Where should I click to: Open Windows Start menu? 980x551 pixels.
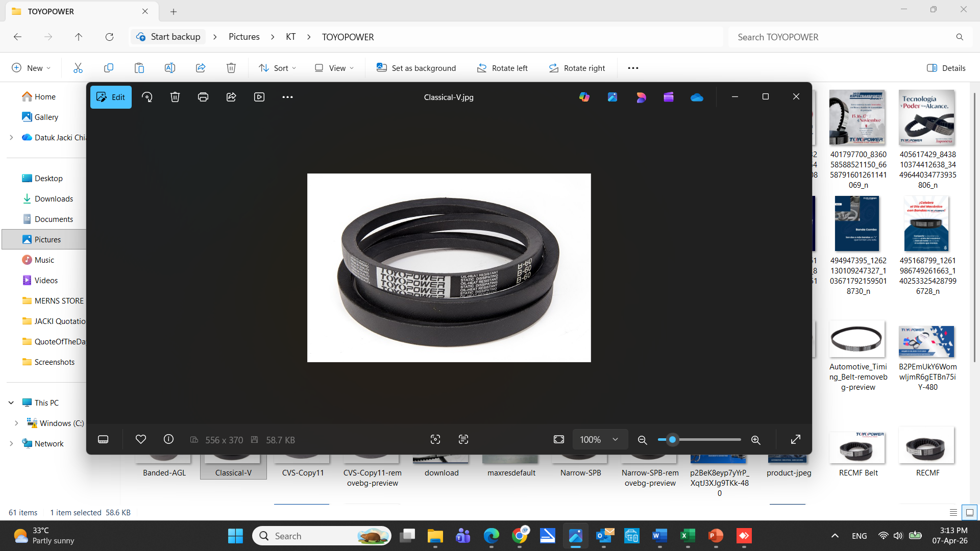click(235, 536)
